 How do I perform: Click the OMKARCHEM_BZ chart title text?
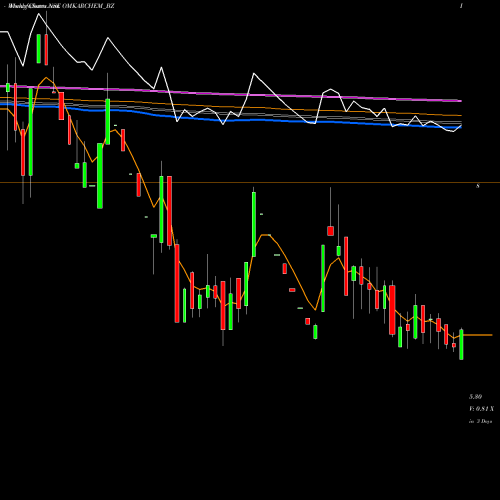pos(88,6)
